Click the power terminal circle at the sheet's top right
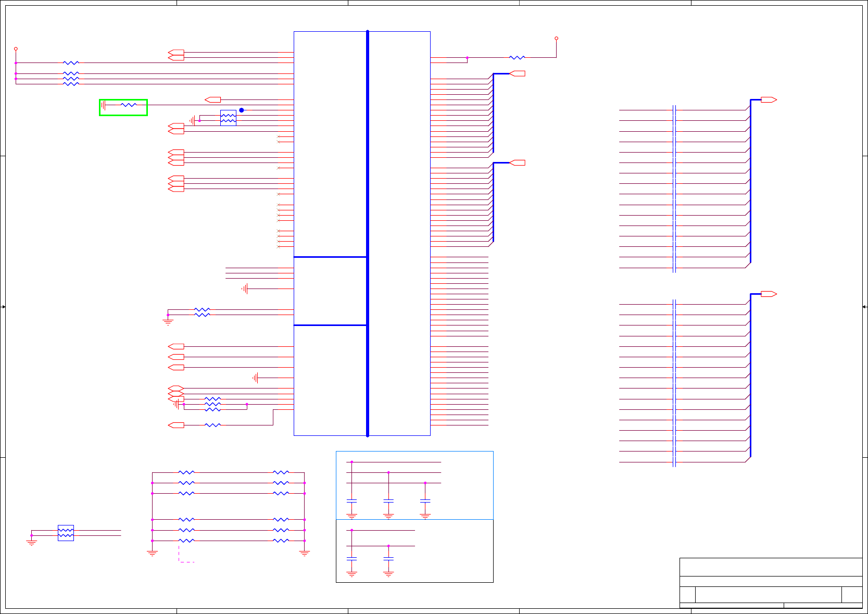868x614 pixels. click(x=557, y=38)
